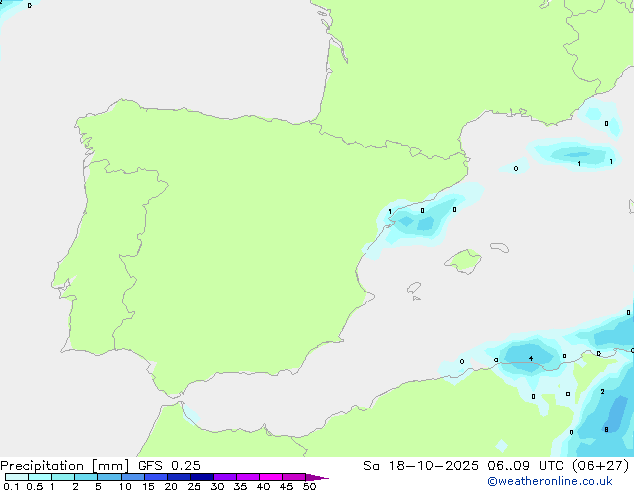Click the '4' value on Algerian coast
The image size is (634, 490).
531,359
